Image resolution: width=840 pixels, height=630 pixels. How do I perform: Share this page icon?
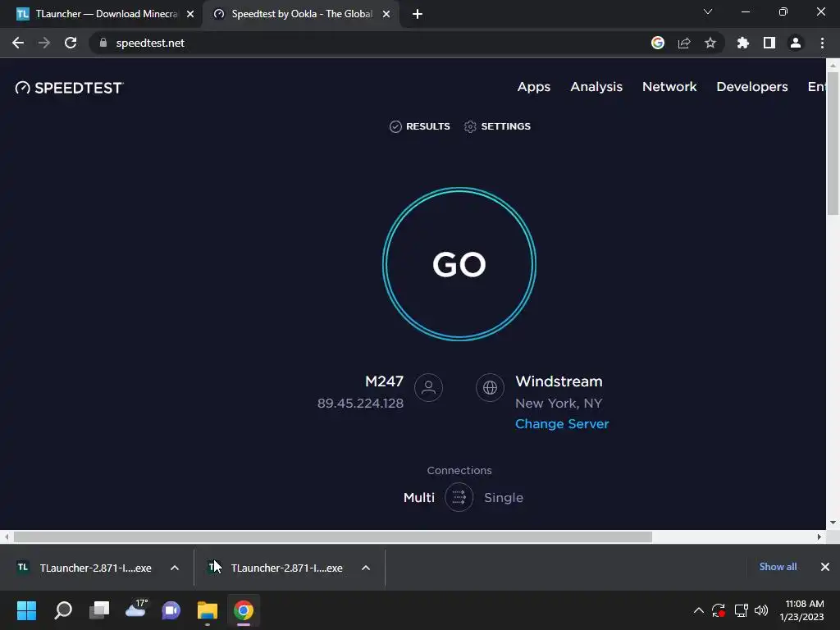point(684,43)
